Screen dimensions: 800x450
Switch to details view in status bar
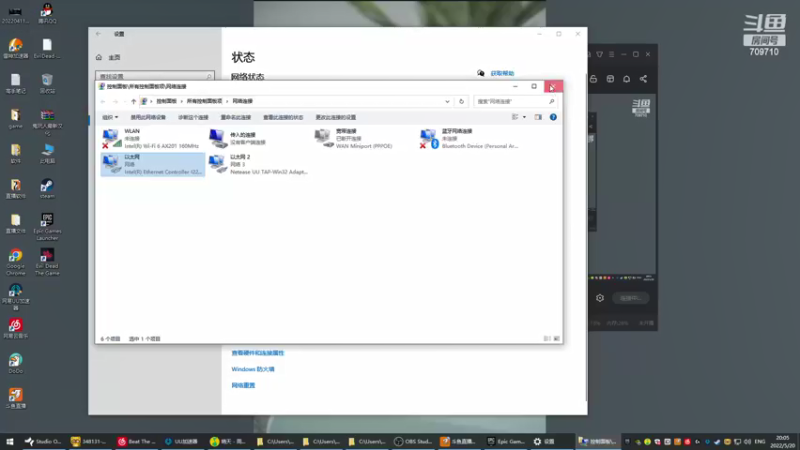[547, 339]
